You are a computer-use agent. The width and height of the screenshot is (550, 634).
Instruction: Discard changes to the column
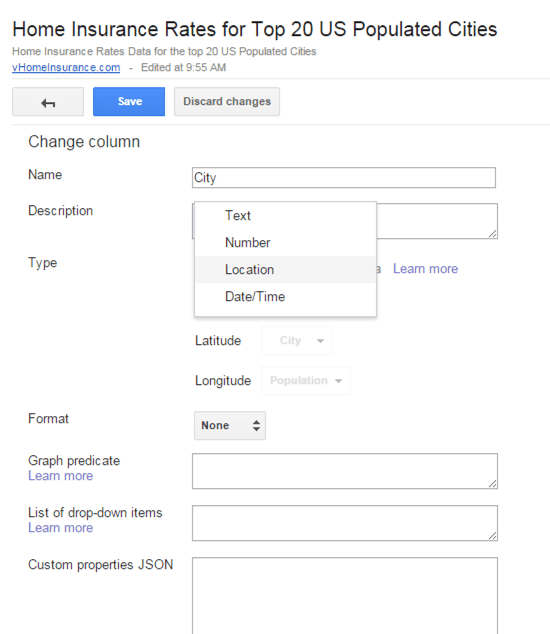[x=227, y=101]
